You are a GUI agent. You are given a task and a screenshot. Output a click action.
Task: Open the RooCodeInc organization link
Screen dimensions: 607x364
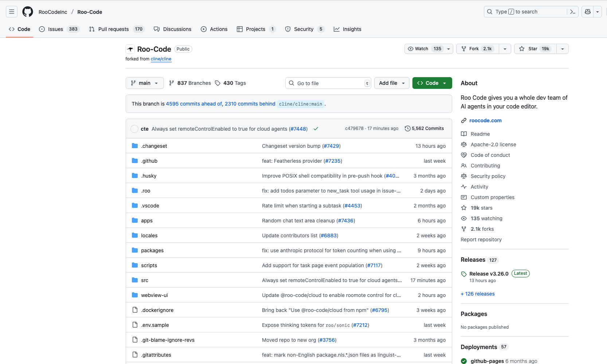pos(53,12)
